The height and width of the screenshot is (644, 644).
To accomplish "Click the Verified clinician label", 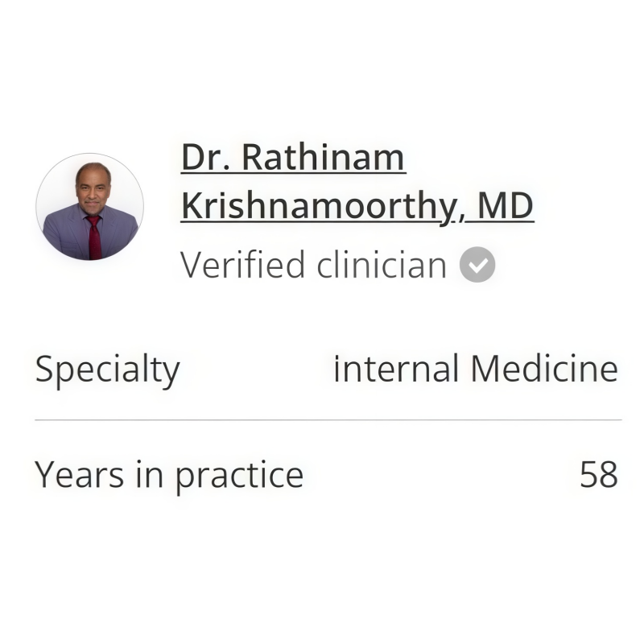I will point(313,265).
